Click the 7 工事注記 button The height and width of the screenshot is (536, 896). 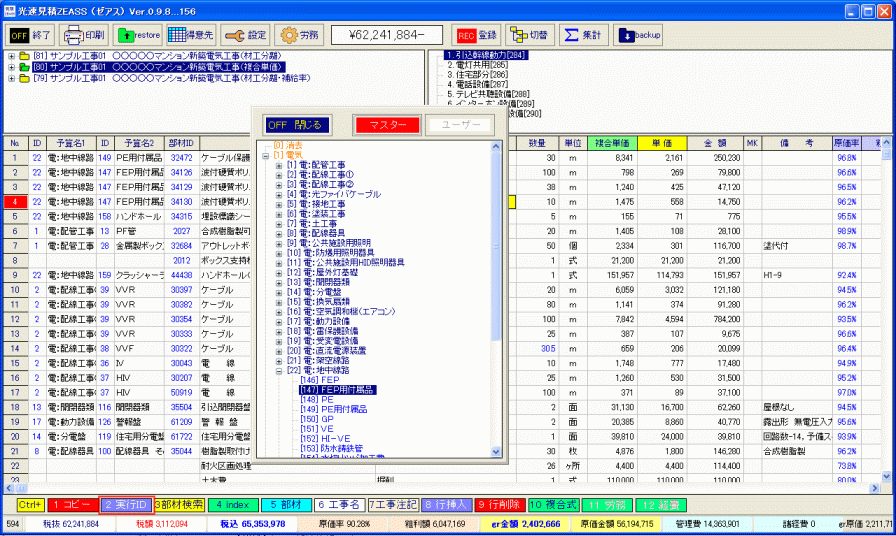[x=393, y=505]
